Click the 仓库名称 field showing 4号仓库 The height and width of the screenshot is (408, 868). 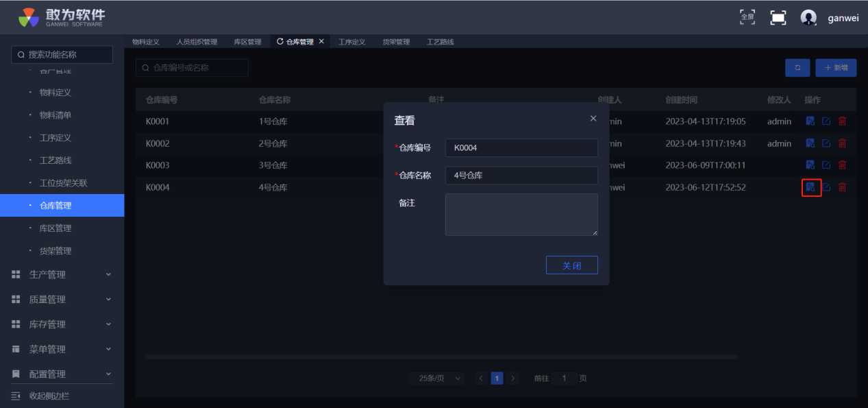click(x=521, y=176)
